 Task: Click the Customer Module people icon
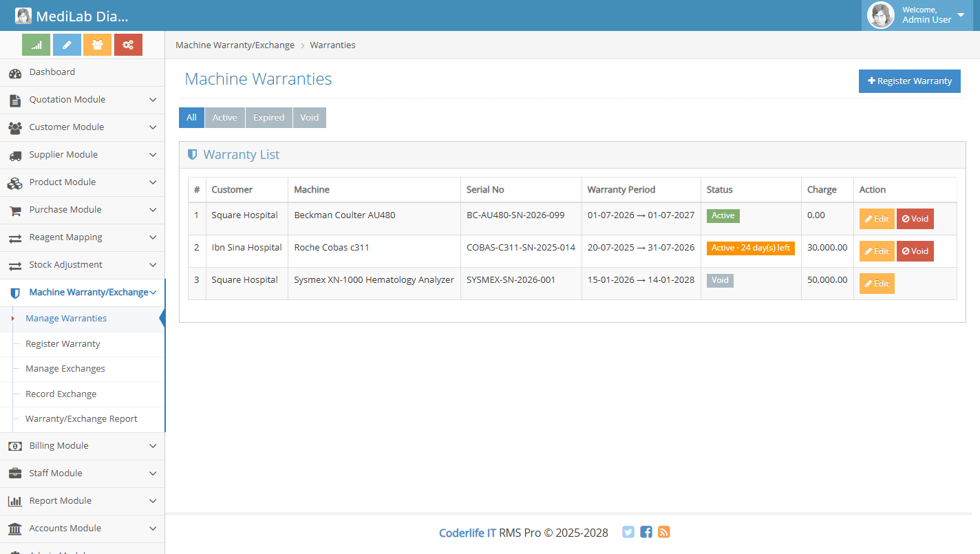[15, 128]
